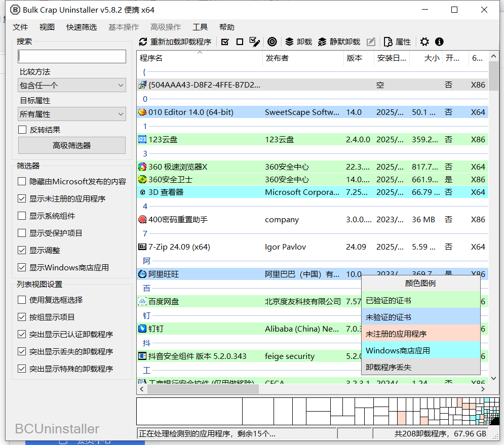
Task: Toggle 突出显示已认证卸载程序 checkbox
Action: tap(22, 334)
